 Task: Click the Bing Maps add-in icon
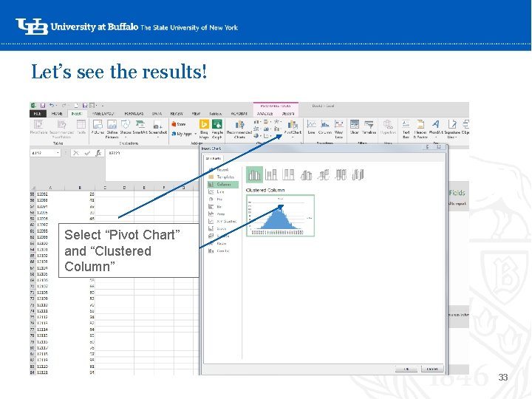(204, 129)
